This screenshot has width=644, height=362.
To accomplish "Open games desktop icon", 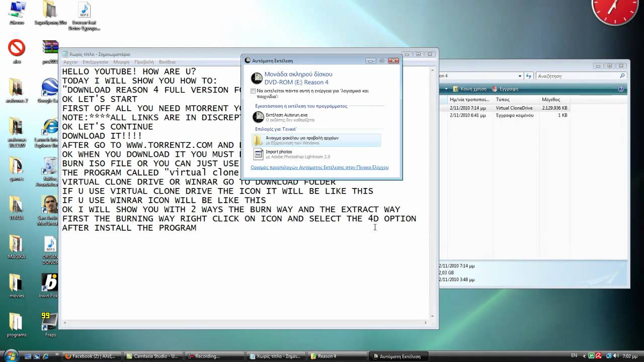I will [17, 169].
